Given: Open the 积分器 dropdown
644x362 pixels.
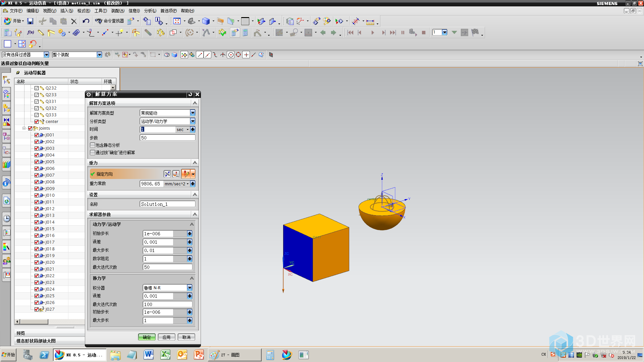Looking at the screenshot, I should click(x=190, y=288).
